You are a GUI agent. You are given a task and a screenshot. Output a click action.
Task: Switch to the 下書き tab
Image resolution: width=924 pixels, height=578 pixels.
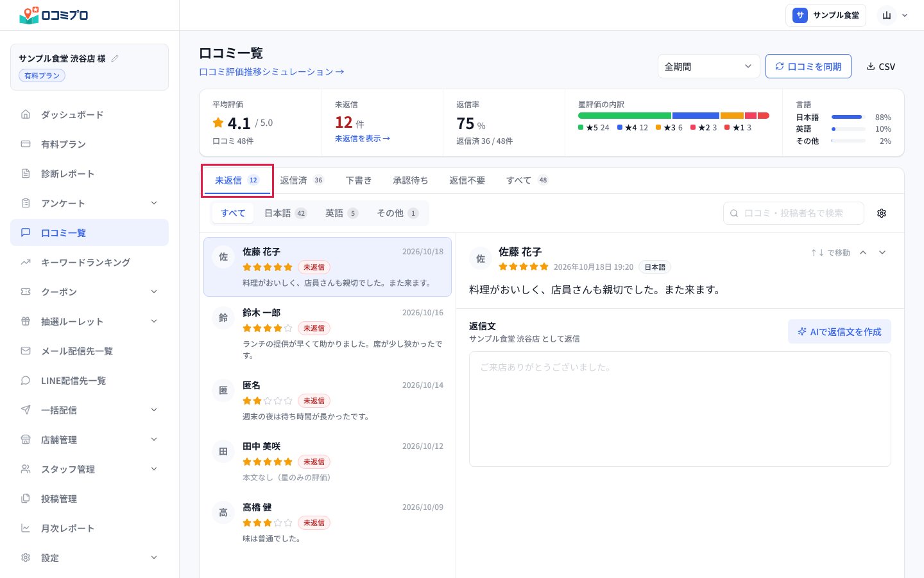359,180
